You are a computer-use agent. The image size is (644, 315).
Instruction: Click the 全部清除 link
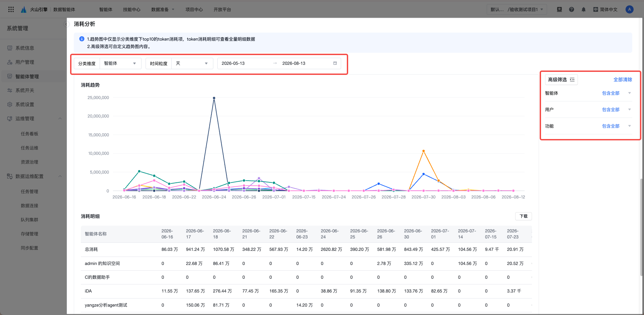coord(623,80)
